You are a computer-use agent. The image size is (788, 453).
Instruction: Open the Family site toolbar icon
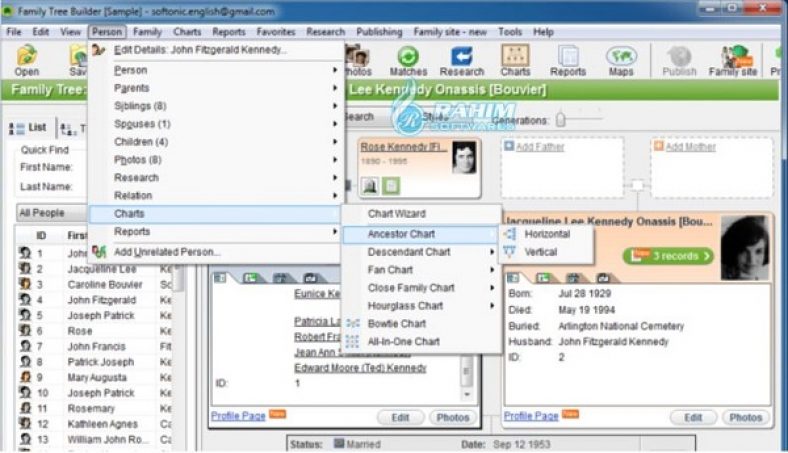733,60
